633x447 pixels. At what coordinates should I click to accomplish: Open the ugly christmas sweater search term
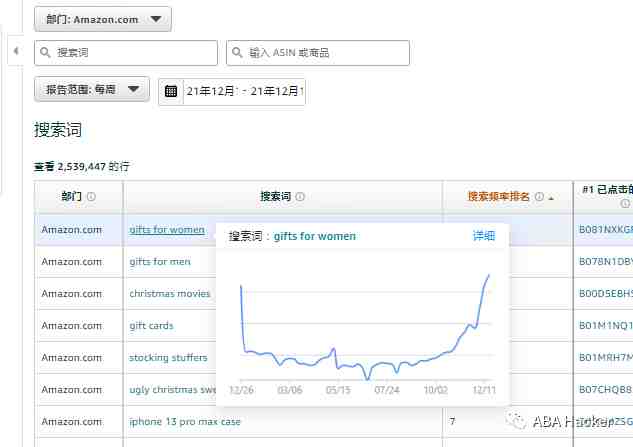(172, 390)
